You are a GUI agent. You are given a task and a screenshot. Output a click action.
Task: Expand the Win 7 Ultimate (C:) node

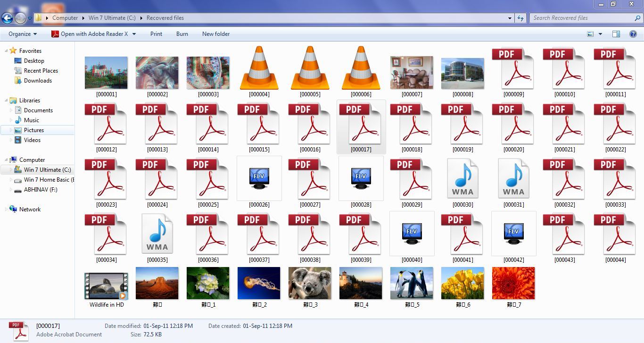[x=11, y=169]
